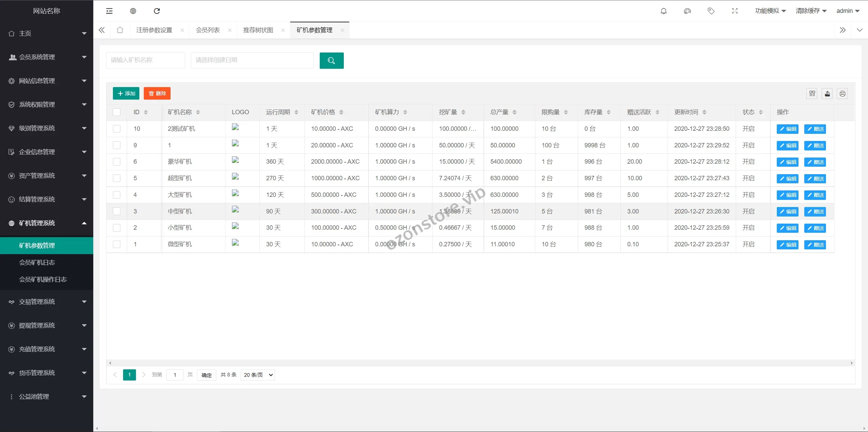Click the table print icon

(x=842, y=94)
